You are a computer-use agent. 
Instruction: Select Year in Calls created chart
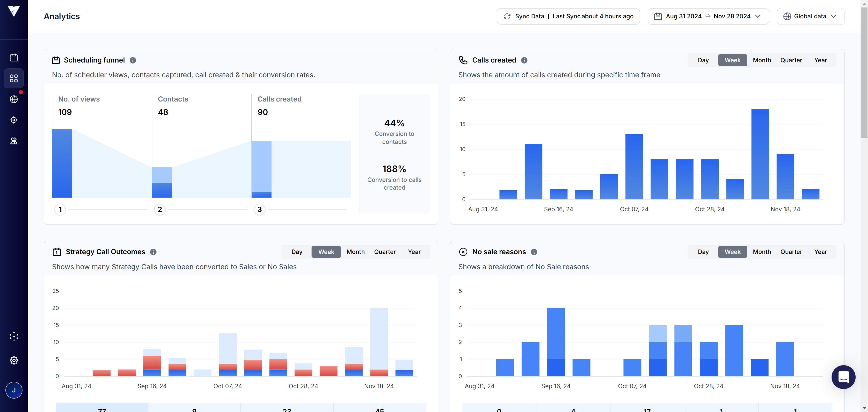click(x=820, y=60)
